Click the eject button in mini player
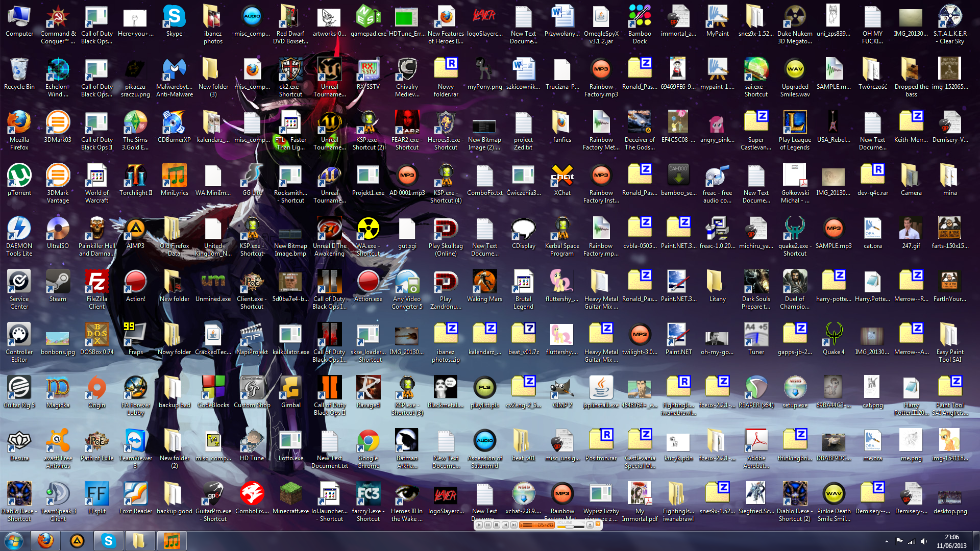Screen dimensions: 980x551 [590, 525]
